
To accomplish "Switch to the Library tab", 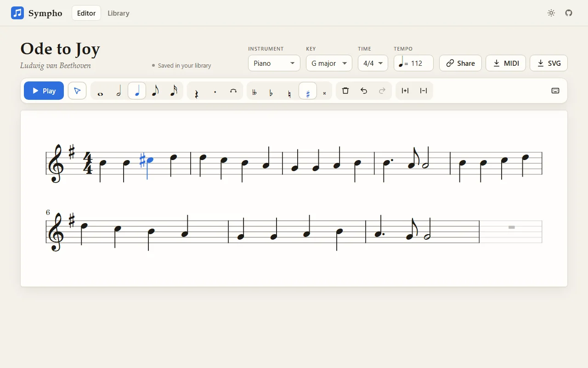I will [119, 13].
